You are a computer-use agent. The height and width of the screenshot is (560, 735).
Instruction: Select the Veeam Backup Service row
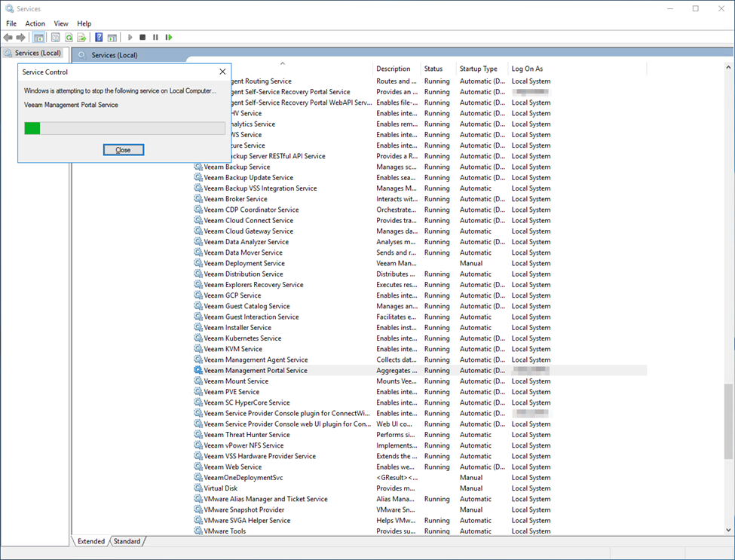tap(237, 167)
